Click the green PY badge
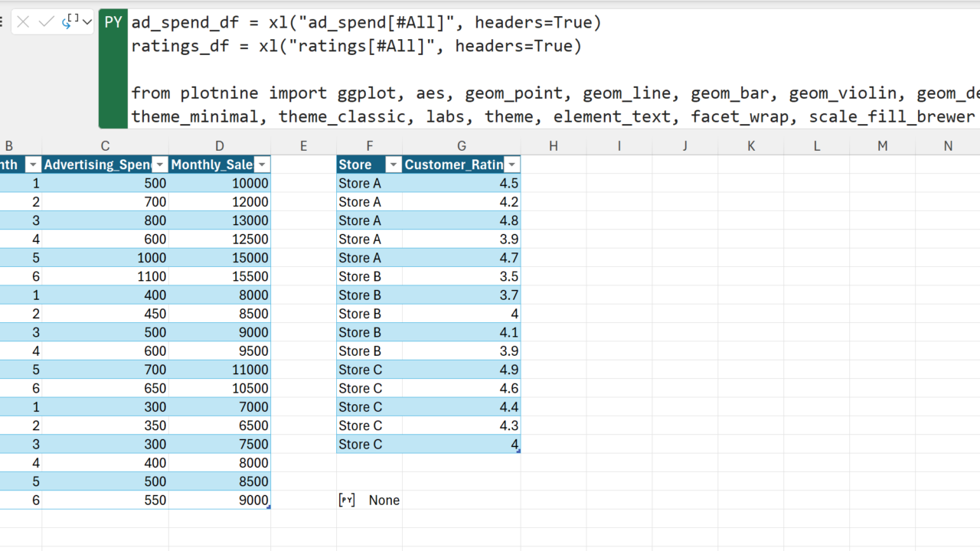This screenshot has width=980, height=551. (x=113, y=22)
